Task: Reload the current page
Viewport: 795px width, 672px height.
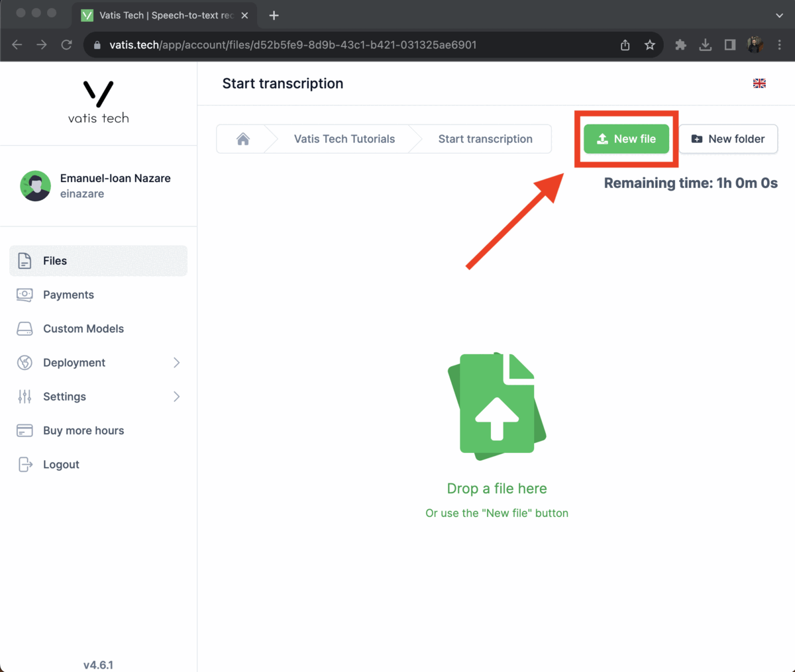Action: coord(66,45)
